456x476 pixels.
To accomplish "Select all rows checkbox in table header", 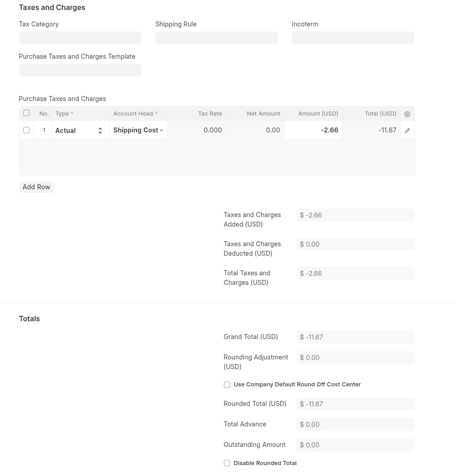I will click(x=26, y=113).
